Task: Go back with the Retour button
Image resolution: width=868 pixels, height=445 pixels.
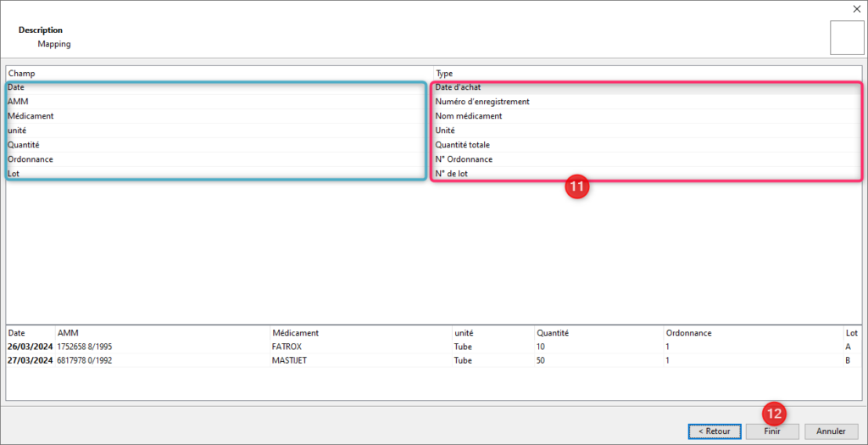Action: [x=713, y=431]
